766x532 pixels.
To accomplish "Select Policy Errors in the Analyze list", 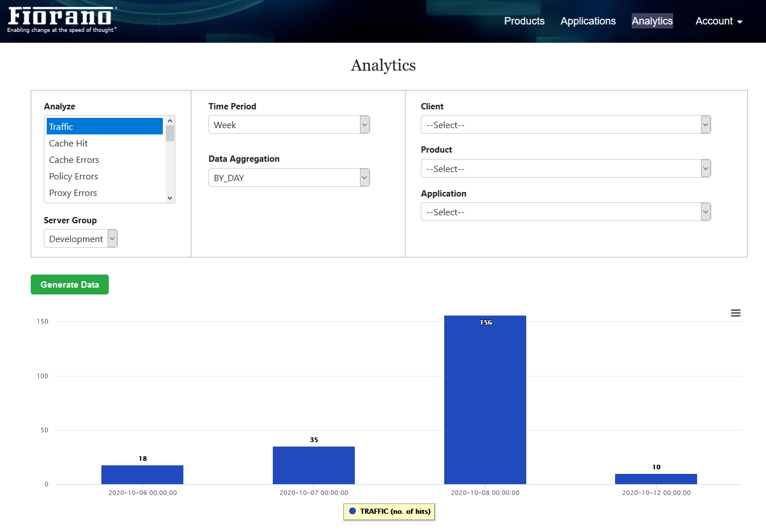I will pos(105,176).
